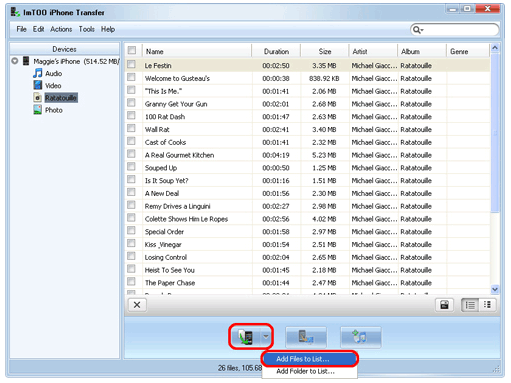Check the box for Welcome to Gusteau's
Screen dimensions: 511x383
point(131,77)
